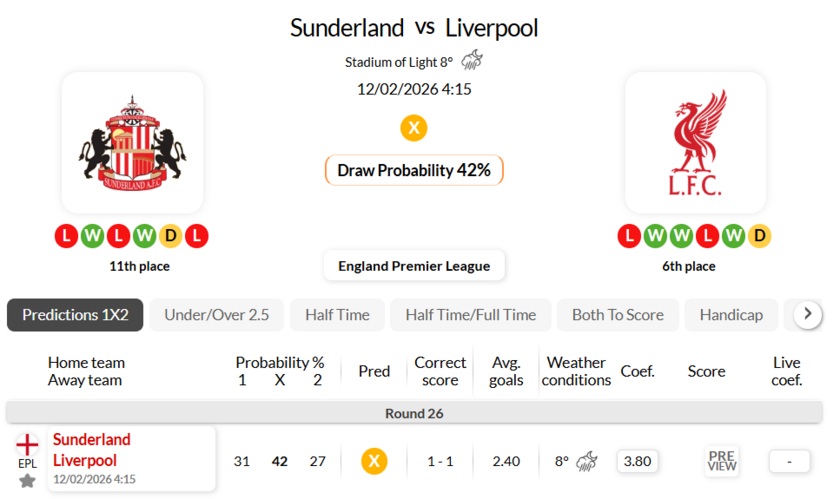The width and height of the screenshot is (840, 499).
Task: Open the Half Time/Full Time tab
Action: click(470, 315)
